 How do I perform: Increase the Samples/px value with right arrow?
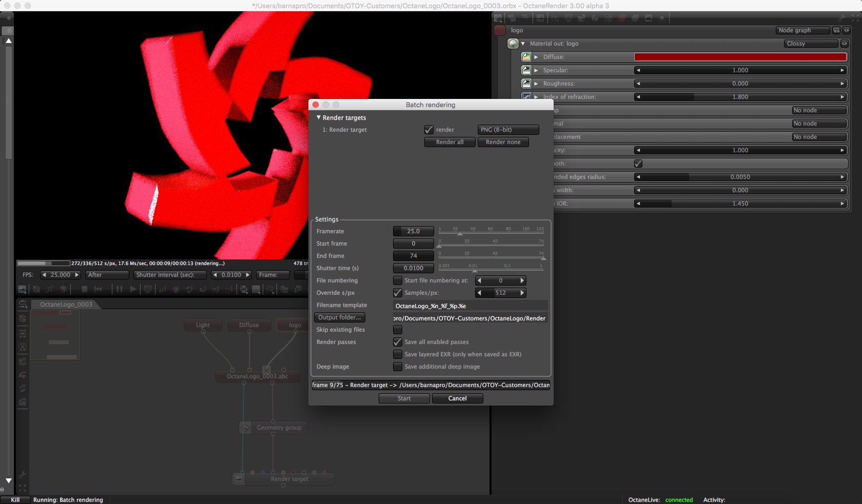click(x=522, y=293)
